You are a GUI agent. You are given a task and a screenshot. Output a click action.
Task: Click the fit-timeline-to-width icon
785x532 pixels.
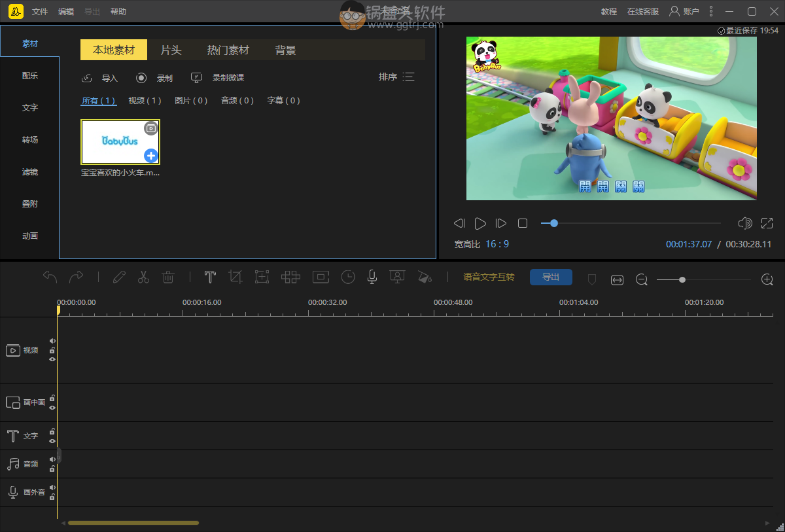(x=617, y=279)
